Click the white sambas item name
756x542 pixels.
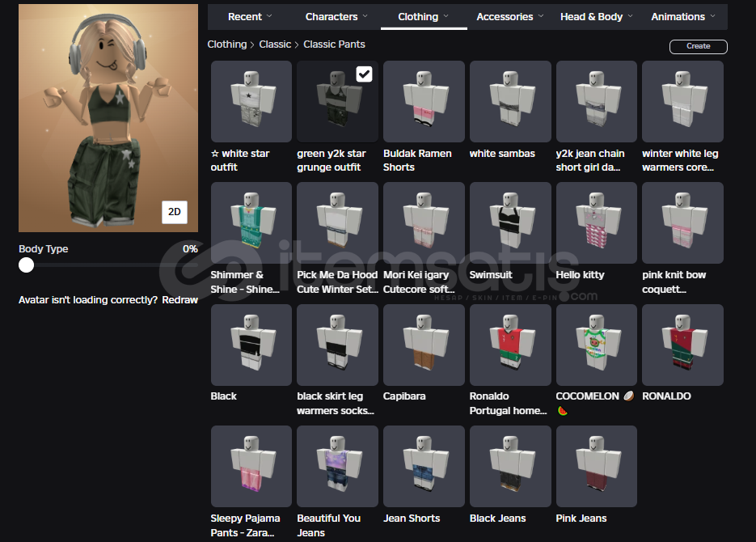[x=502, y=154]
